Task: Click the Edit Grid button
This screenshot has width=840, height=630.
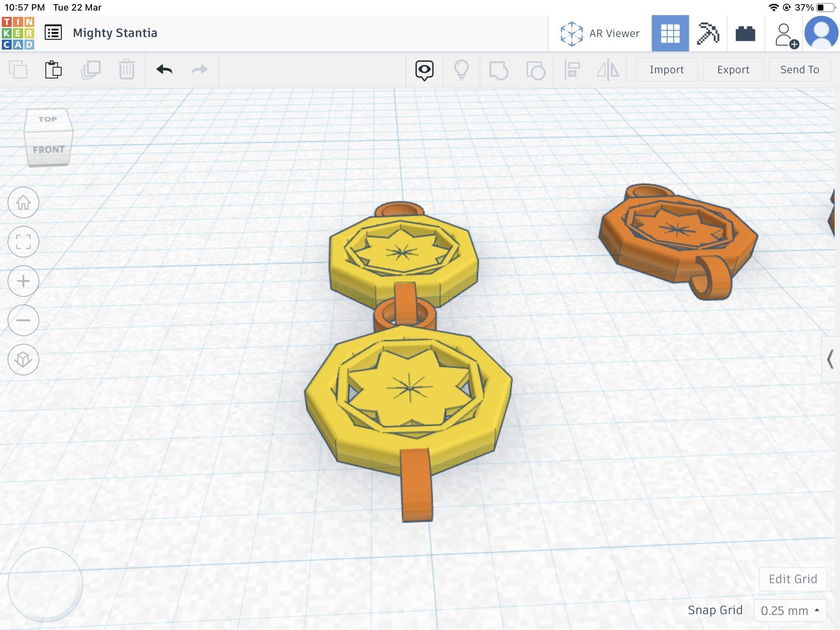Action: click(792, 579)
